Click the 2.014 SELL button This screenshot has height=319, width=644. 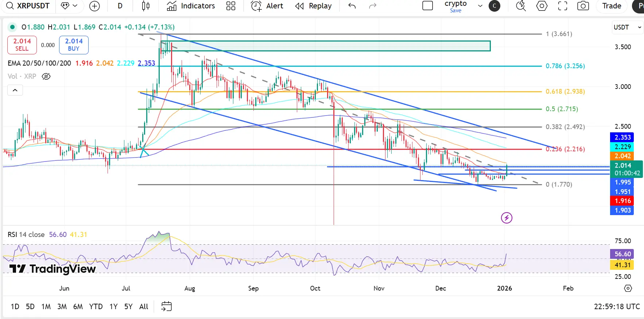pyautogui.click(x=22, y=45)
